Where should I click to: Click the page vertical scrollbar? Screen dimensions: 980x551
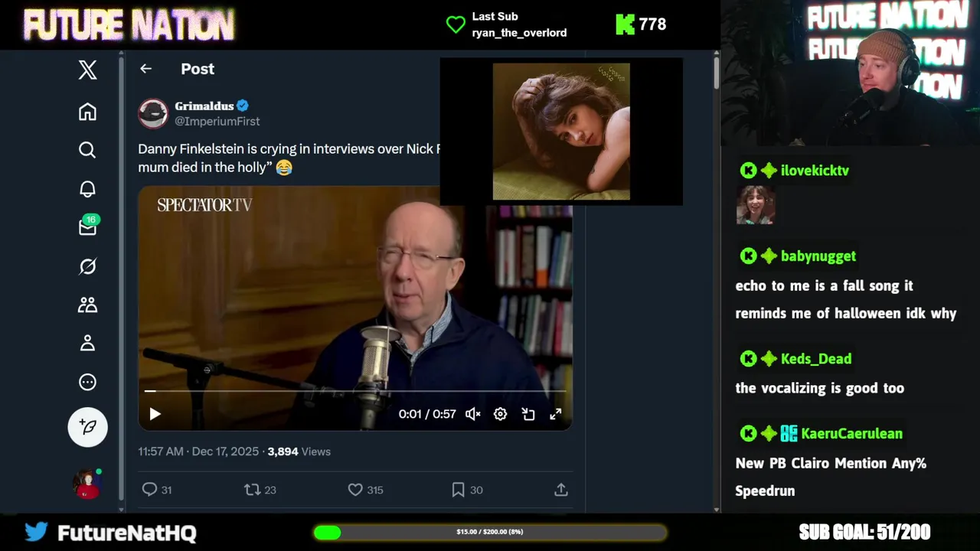tap(717, 282)
